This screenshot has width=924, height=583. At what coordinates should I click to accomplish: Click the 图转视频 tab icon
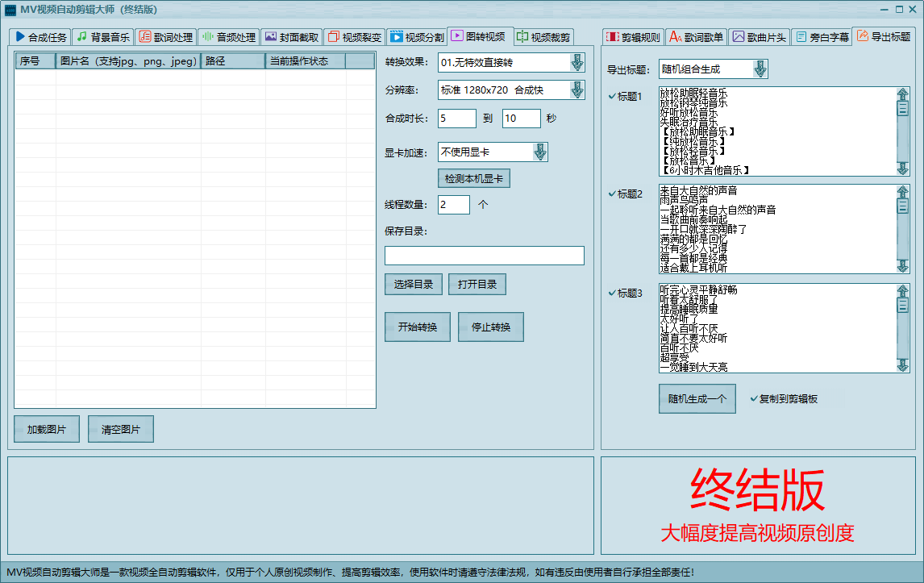(x=456, y=36)
